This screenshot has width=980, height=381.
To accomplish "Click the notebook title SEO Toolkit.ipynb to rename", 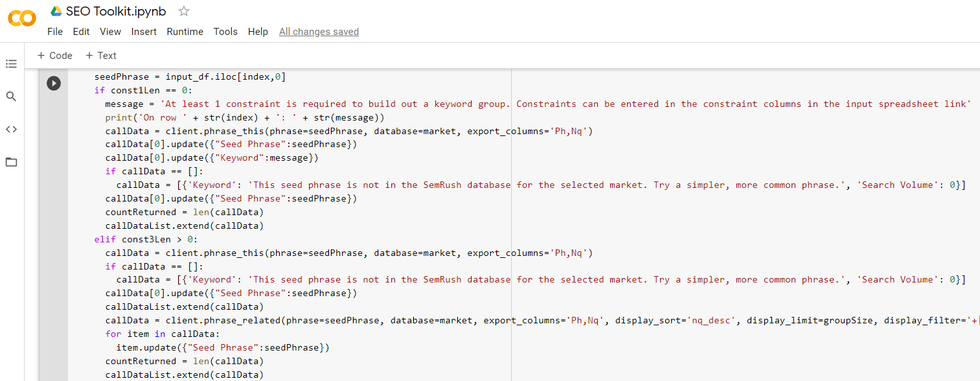I will click(x=116, y=12).
